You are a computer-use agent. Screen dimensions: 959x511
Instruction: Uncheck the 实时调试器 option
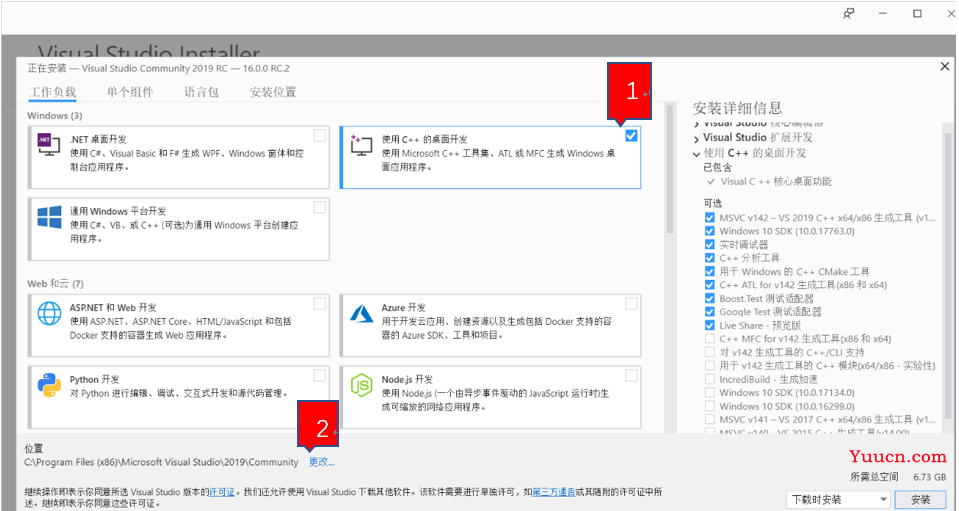[x=709, y=244]
